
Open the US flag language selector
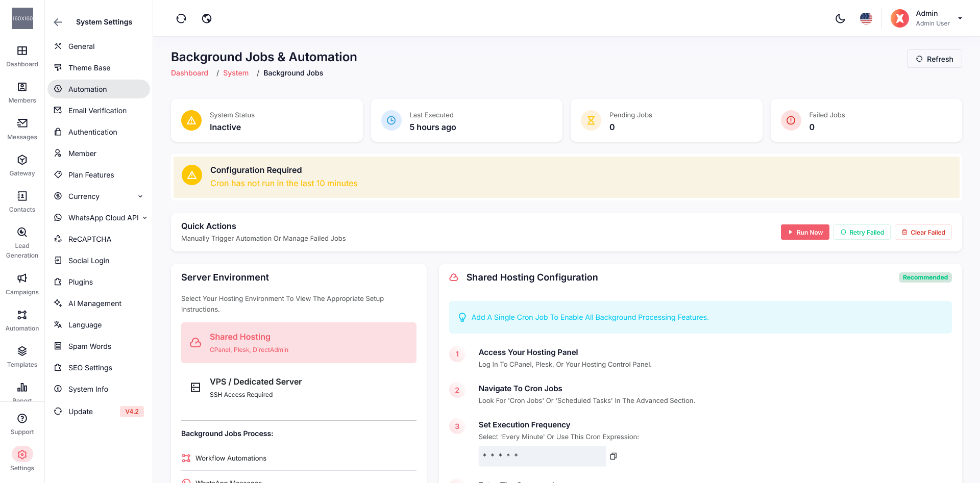coord(866,19)
